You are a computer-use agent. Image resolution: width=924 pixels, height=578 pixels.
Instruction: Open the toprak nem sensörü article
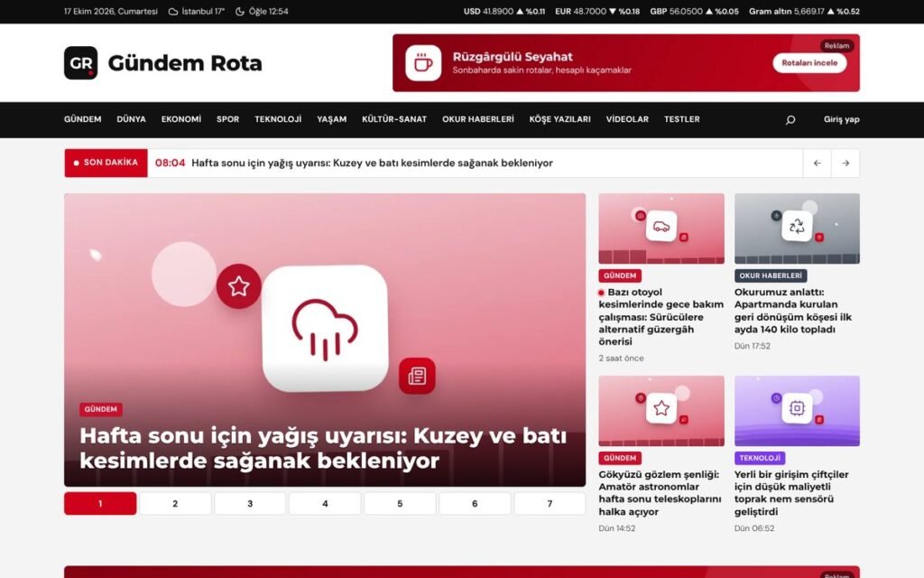pos(791,493)
